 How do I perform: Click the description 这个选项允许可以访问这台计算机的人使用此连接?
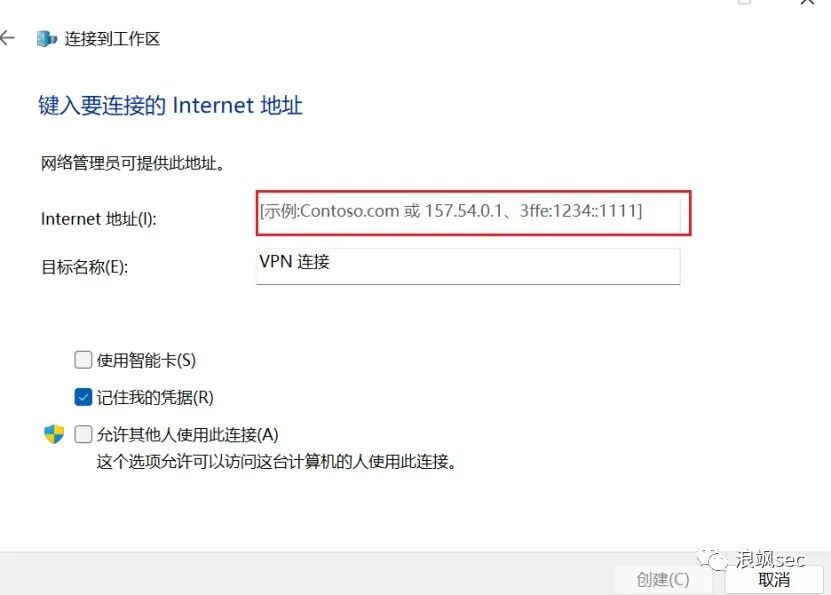pyautogui.click(x=276, y=461)
